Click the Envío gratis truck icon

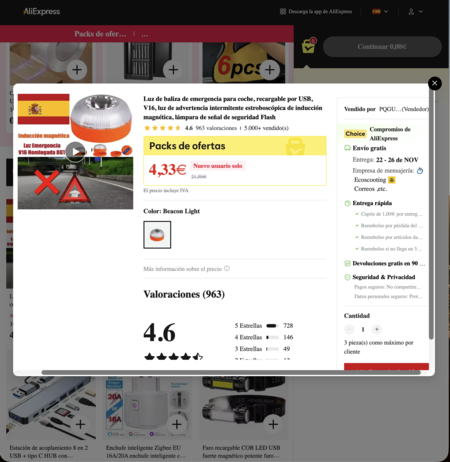(347, 148)
